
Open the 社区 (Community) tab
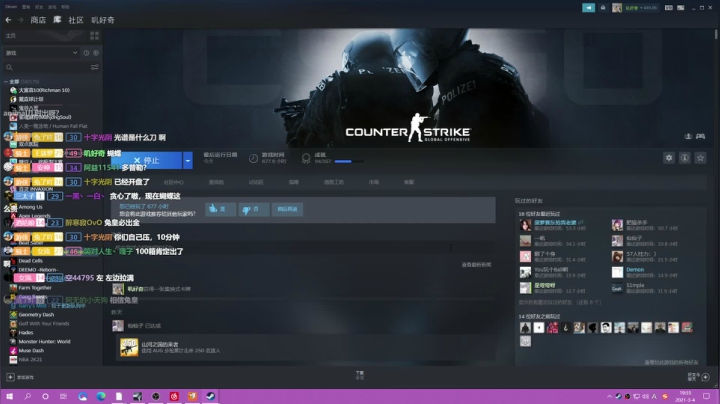[76, 20]
